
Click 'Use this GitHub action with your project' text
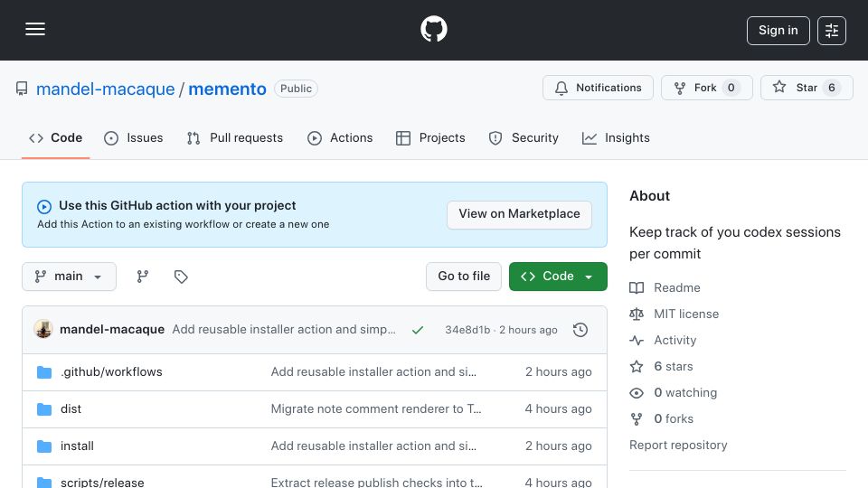coord(177,205)
